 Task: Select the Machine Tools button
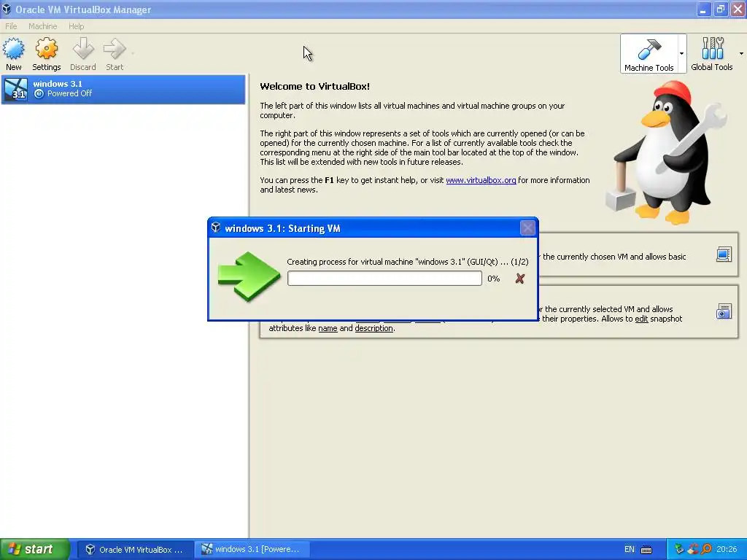point(649,54)
